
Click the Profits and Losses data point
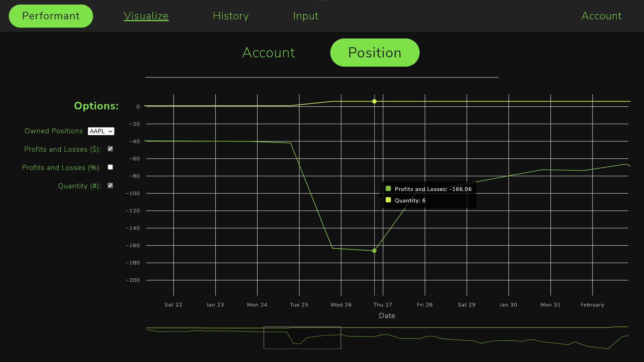(x=374, y=251)
